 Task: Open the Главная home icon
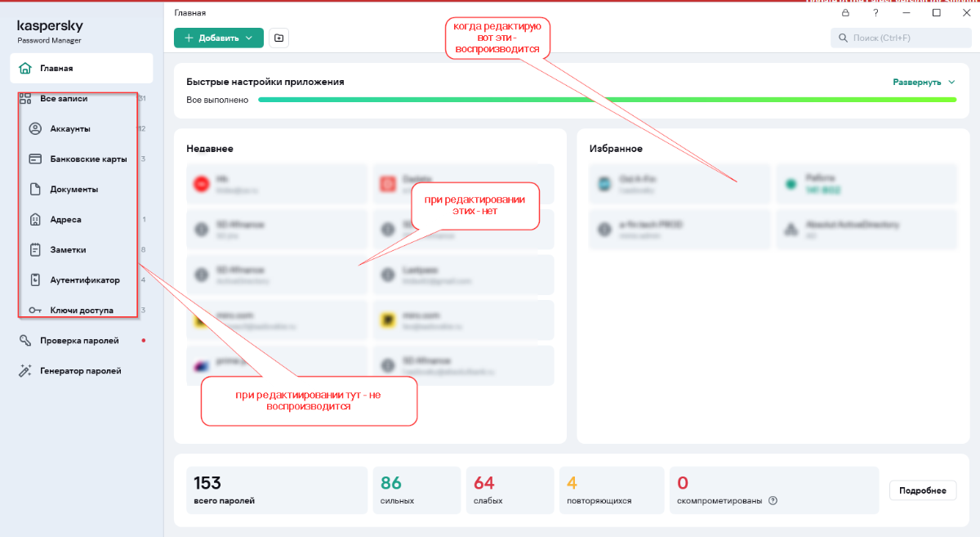click(x=24, y=69)
